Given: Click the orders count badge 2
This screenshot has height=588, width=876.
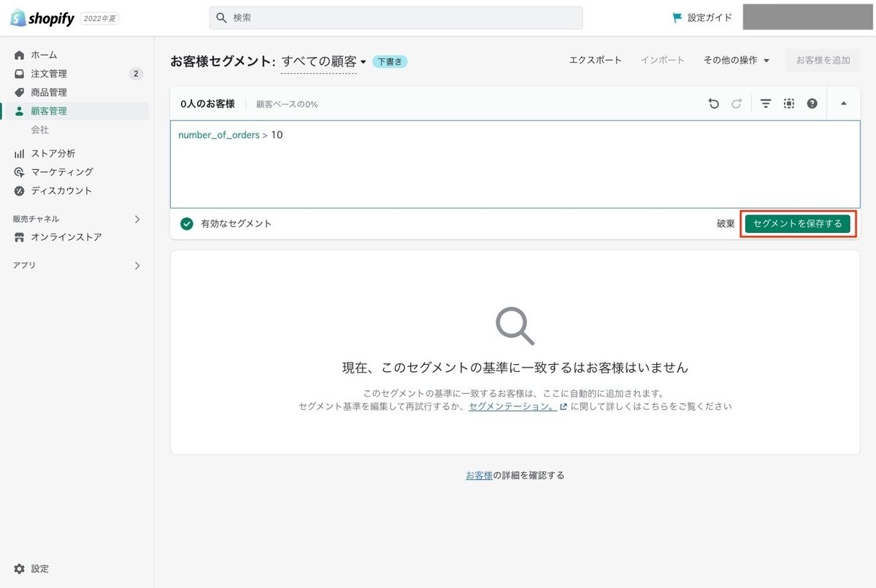Looking at the screenshot, I should (137, 74).
